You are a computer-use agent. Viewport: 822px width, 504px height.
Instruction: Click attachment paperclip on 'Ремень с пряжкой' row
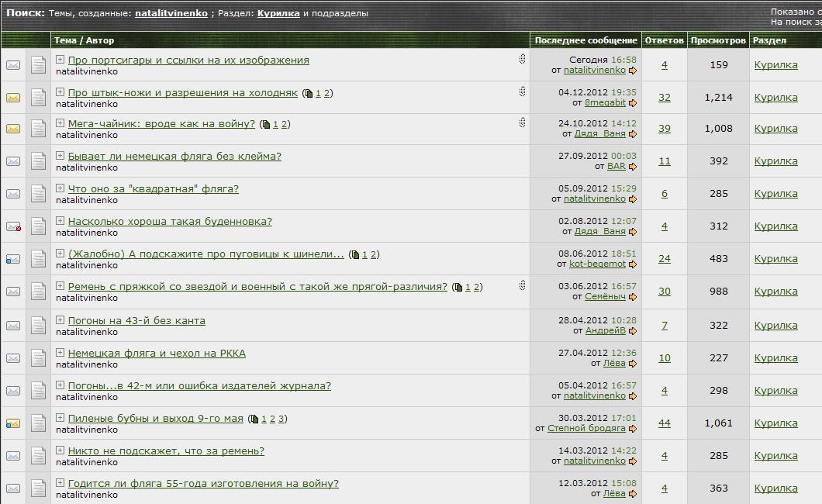[522, 285]
